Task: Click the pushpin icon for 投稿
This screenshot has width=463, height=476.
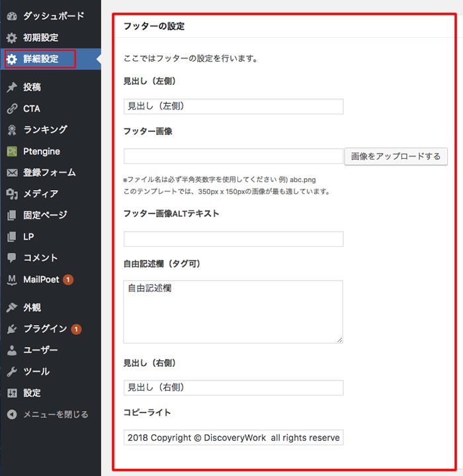Action: [12, 87]
